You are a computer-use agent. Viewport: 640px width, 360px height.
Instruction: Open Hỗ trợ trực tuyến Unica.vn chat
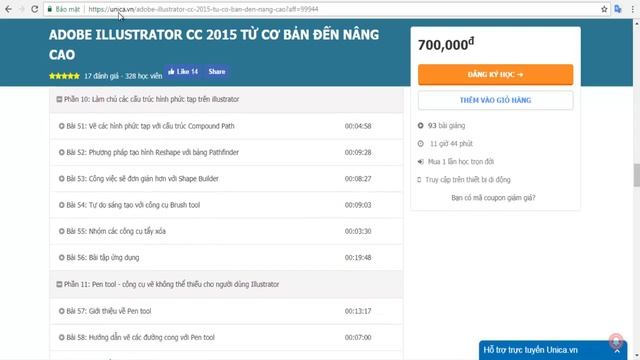(x=553, y=350)
